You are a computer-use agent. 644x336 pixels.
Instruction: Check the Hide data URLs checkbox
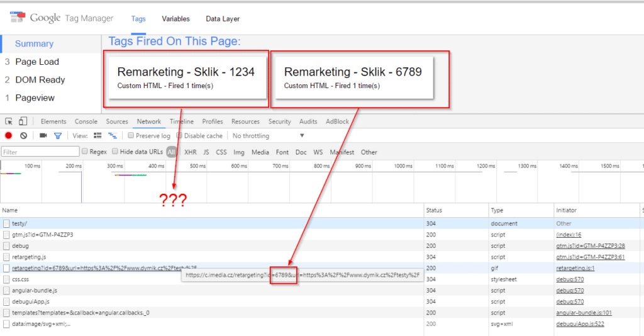click(x=115, y=152)
